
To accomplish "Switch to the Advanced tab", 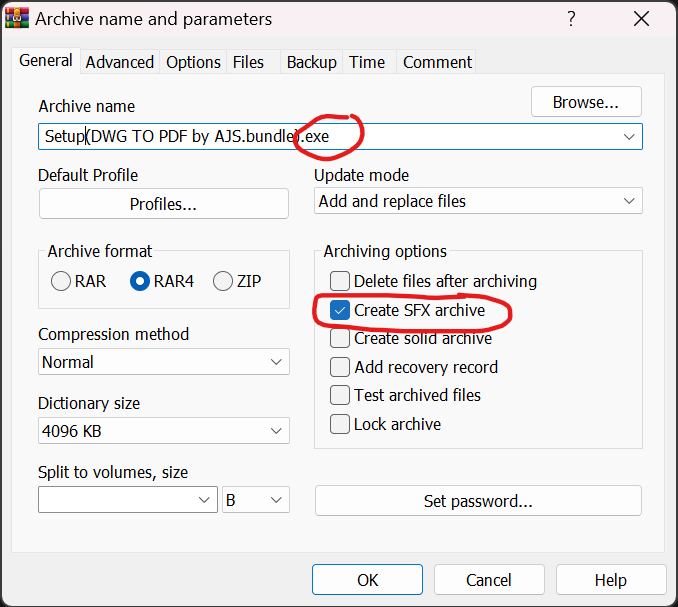I will [120, 62].
